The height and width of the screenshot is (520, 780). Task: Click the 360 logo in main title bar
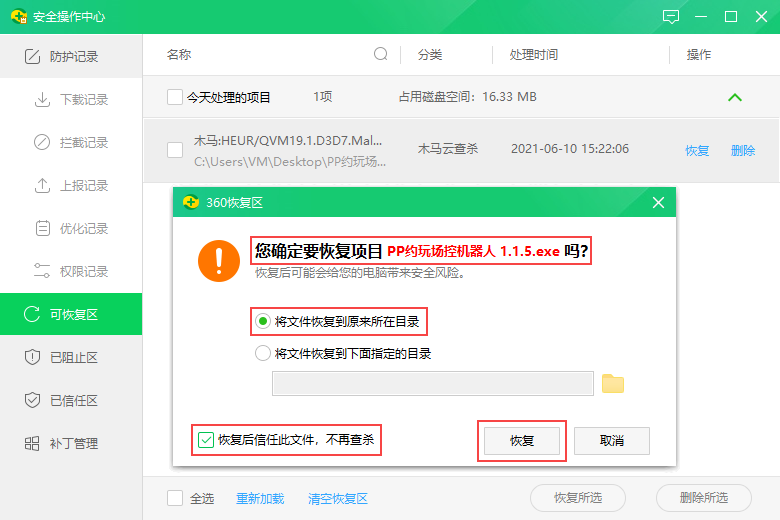pyautogui.click(x=19, y=16)
